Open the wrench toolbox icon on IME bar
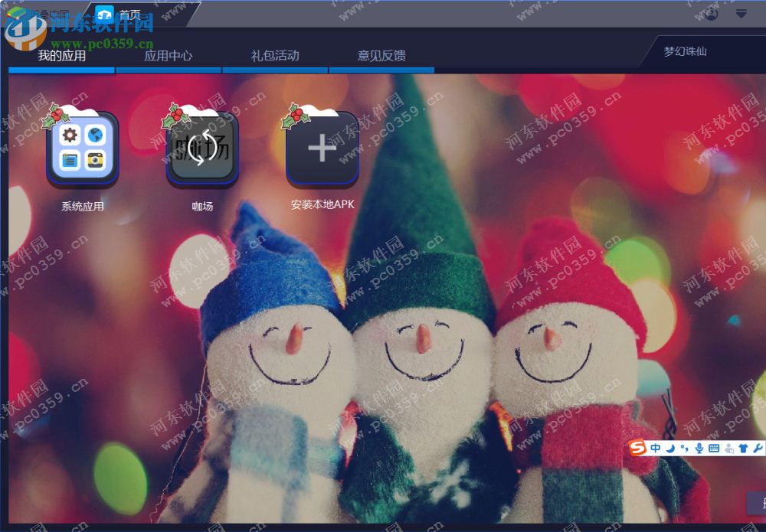The width and height of the screenshot is (766, 532). 758,448
